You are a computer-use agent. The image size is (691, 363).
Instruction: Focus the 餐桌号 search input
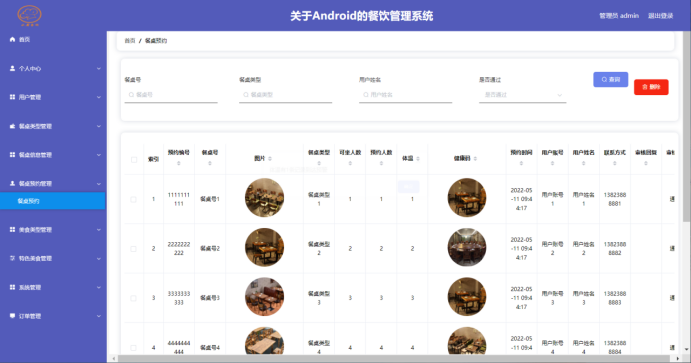point(171,95)
